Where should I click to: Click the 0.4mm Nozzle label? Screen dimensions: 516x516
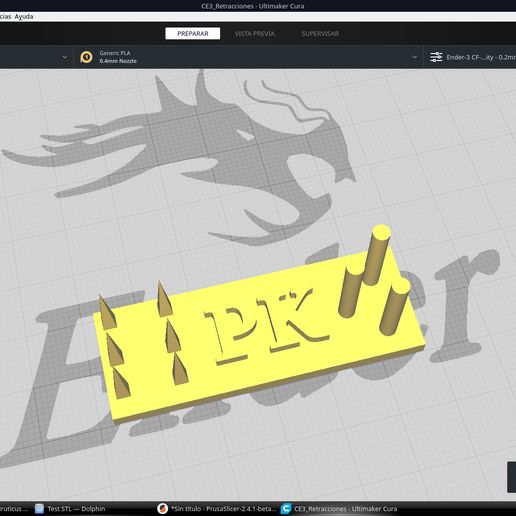click(118, 61)
